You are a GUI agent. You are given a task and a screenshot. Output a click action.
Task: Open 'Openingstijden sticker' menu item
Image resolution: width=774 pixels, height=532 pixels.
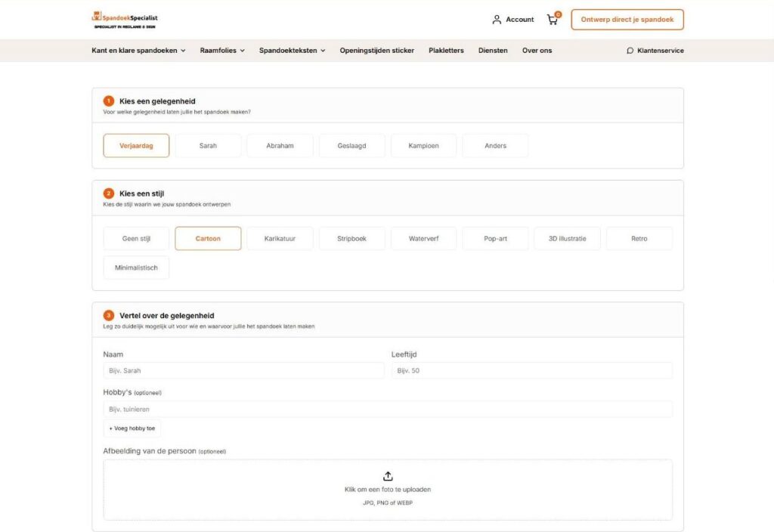coord(376,51)
